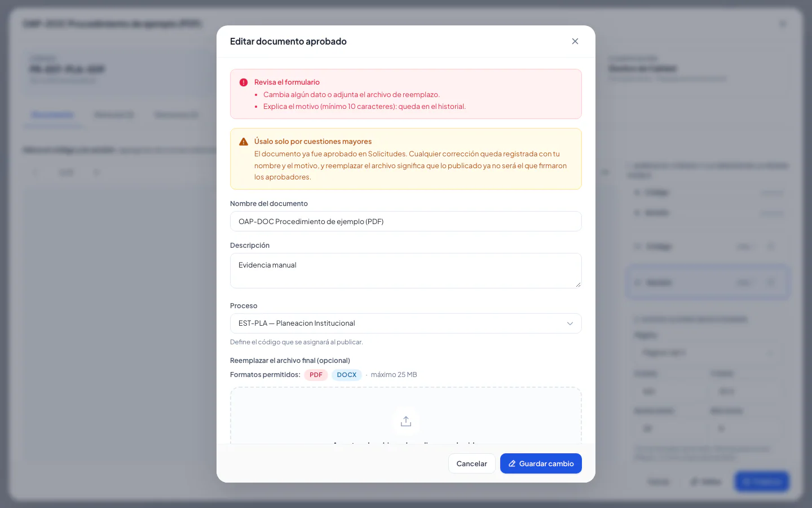Cancel the document edit
The height and width of the screenshot is (508, 812).
(471, 463)
